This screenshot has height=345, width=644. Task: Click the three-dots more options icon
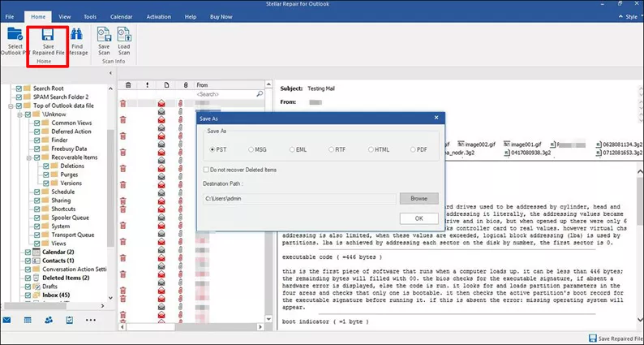pos(91,321)
